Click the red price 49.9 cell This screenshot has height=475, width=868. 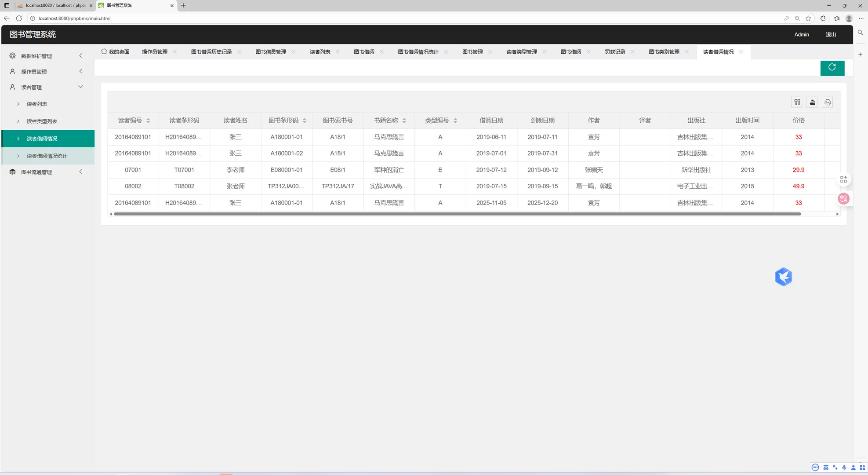(x=798, y=186)
